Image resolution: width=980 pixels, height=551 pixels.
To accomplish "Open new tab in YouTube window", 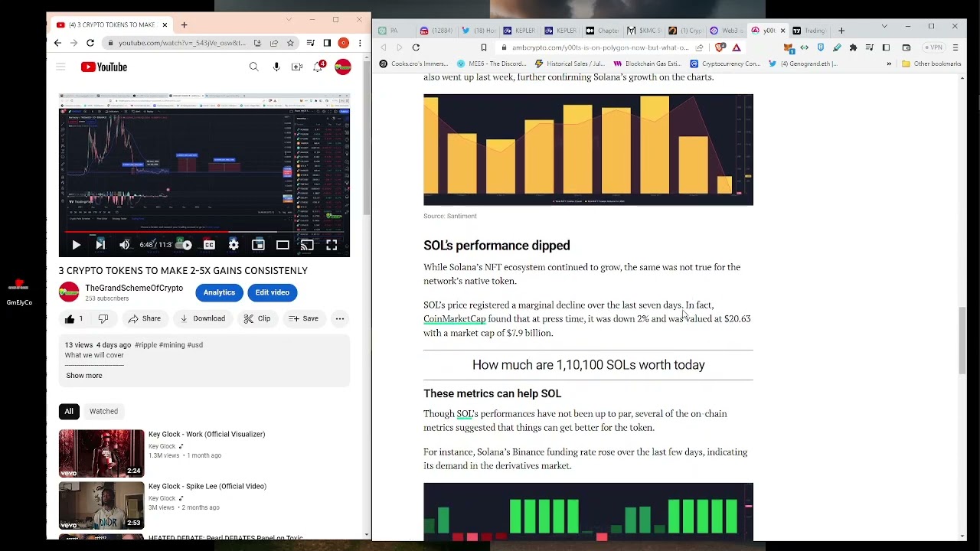I will point(184,24).
